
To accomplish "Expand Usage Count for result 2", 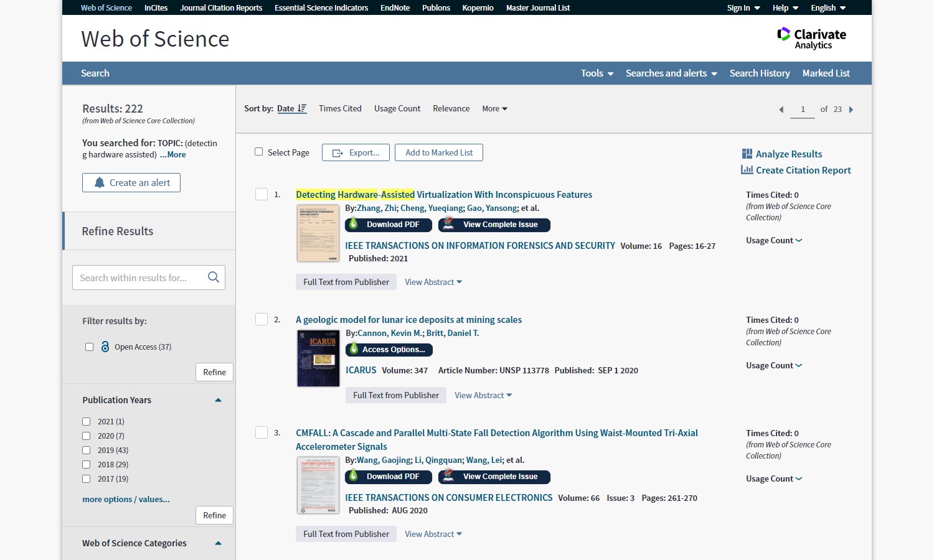I will [x=774, y=365].
